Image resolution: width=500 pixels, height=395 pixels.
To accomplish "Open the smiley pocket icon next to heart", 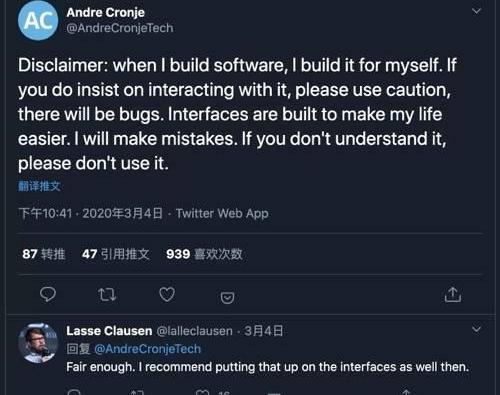I will click(227, 297).
